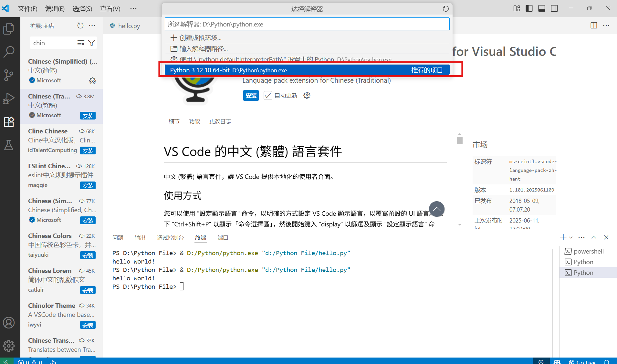Switch to the 端口 panel tab
Viewport: 617px width, 364px height.
[x=223, y=238]
